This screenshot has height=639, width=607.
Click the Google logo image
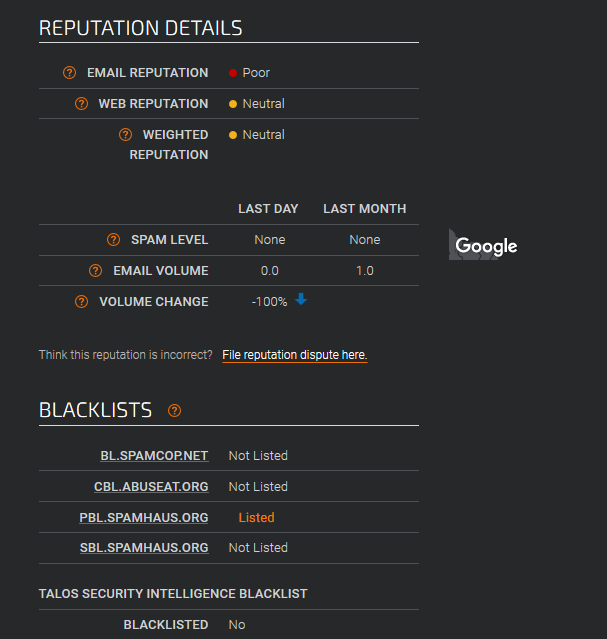click(484, 246)
